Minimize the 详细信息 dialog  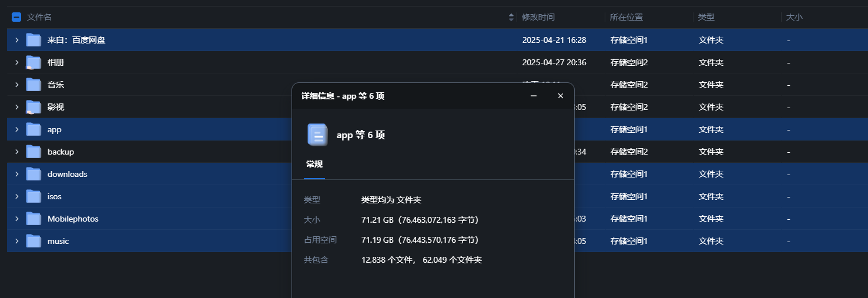coord(534,96)
